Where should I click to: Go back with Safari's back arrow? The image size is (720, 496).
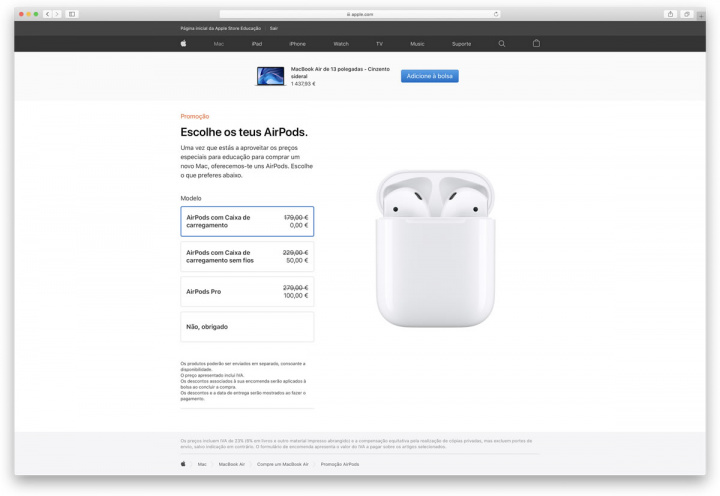[47, 14]
